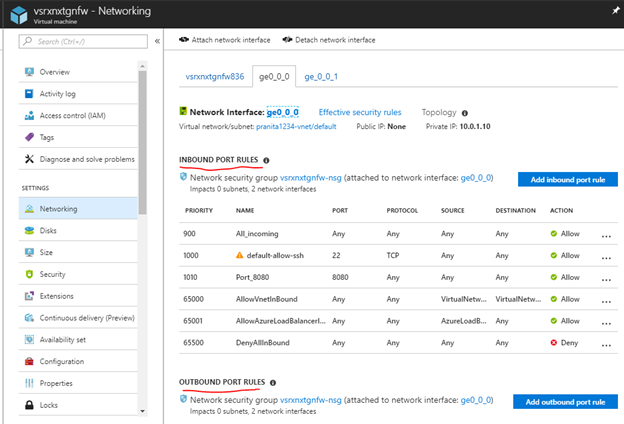Click the PROTOCOL column header
624x424 pixels.
pos(402,210)
